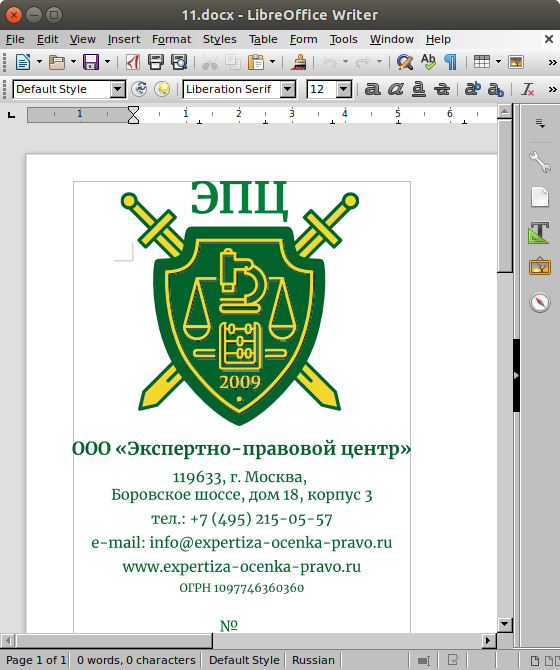Click the ruler tab stop type button
Viewport: 560px width, 670px height.
(12, 115)
